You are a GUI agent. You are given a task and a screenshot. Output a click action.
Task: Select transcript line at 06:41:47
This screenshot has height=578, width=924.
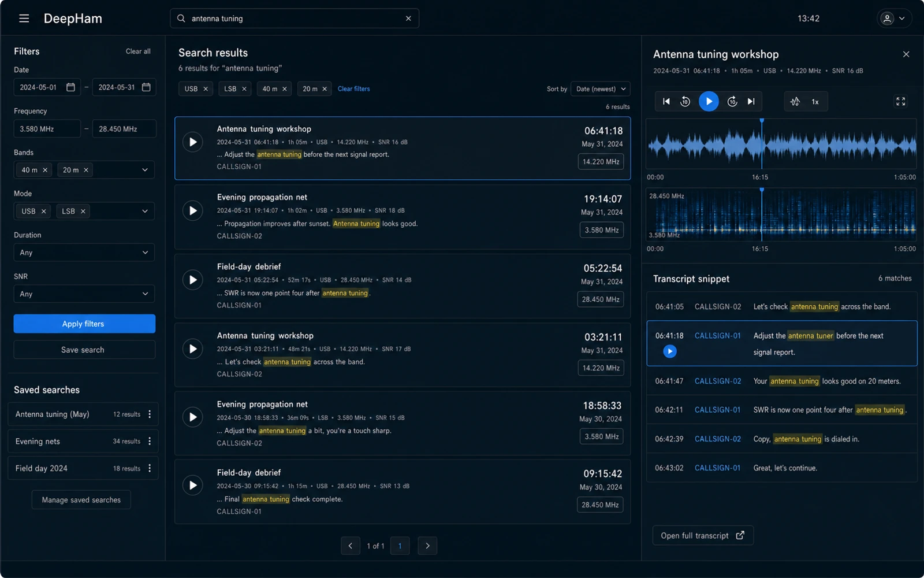point(782,381)
